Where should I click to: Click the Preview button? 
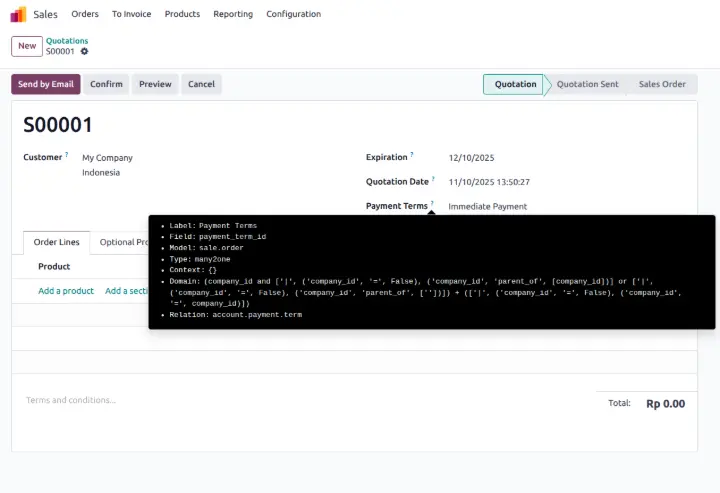[x=155, y=84]
